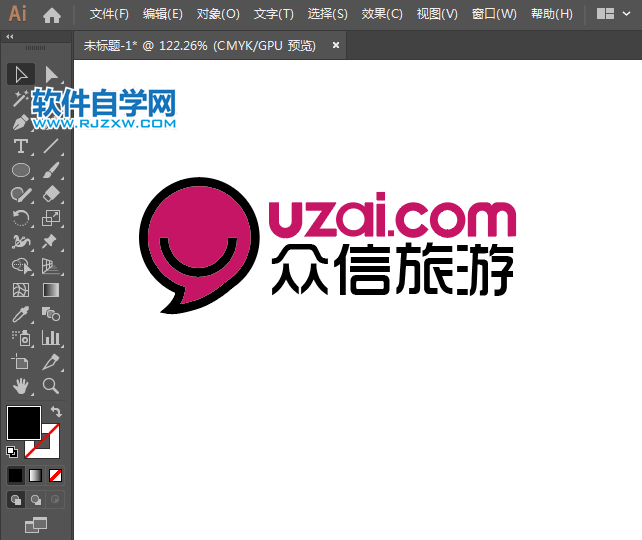Screen dimensions: 642x540
Task: Select the Selection tool (black arrow)
Action: [20, 75]
